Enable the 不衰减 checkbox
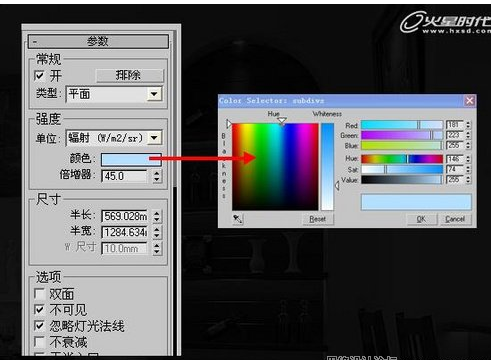Viewport: 491px width, 360px height. tap(39, 342)
